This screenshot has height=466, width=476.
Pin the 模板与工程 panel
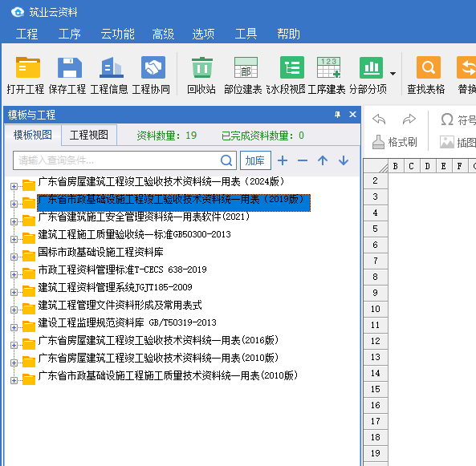[337, 115]
